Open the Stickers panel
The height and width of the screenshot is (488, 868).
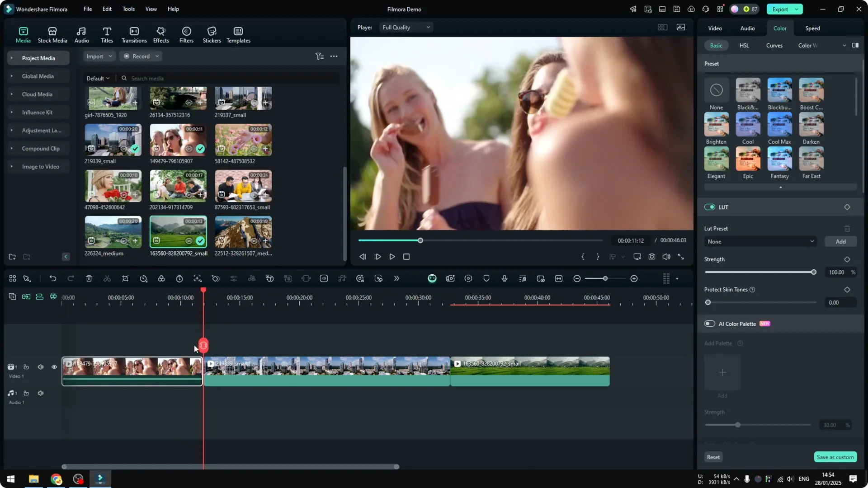coord(211,34)
